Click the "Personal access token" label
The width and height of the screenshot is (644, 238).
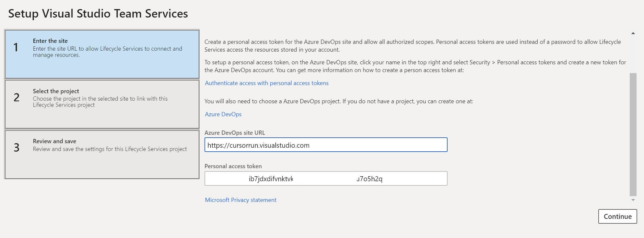[233, 166]
